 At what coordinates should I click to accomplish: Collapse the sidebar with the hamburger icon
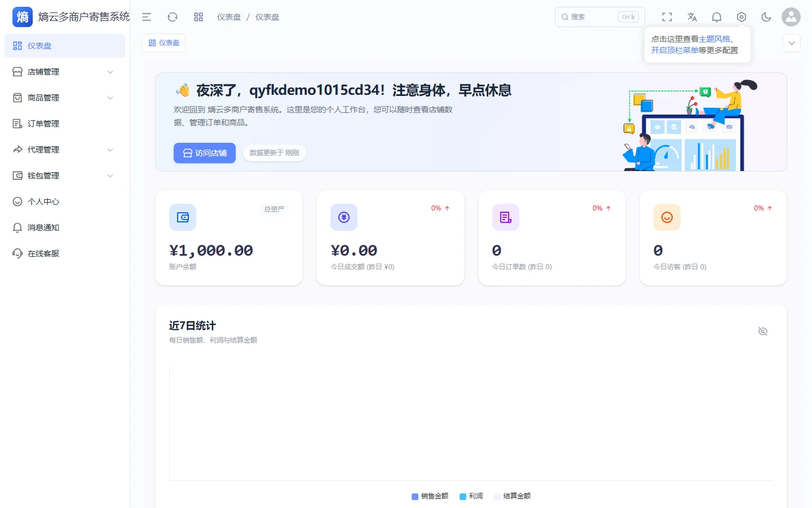point(147,17)
